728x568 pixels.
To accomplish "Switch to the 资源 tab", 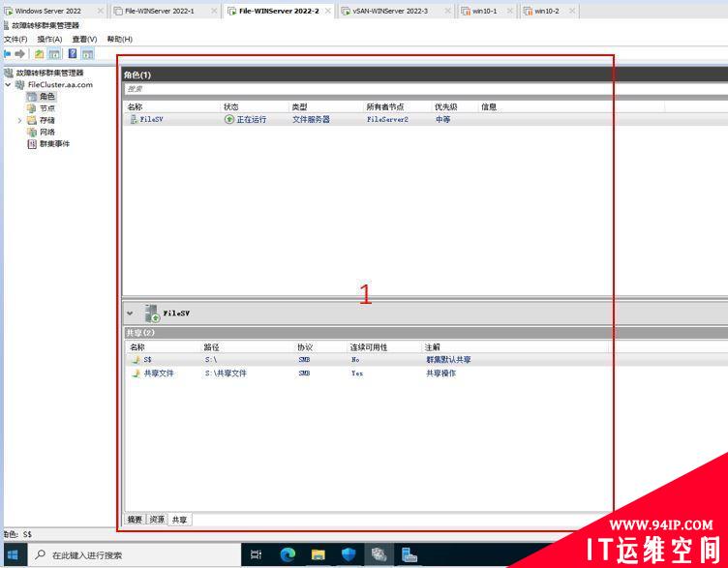I will pos(157,520).
